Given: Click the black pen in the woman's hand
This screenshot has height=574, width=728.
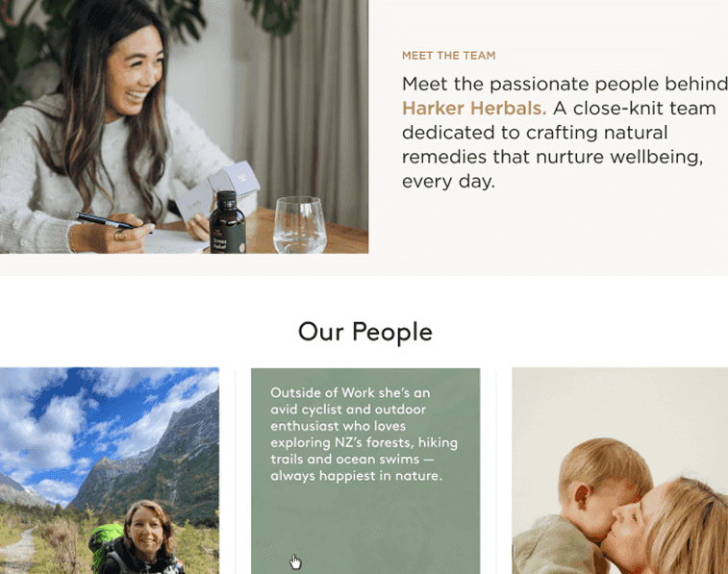Looking at the screenshot, I should click(x=108, y=221).
